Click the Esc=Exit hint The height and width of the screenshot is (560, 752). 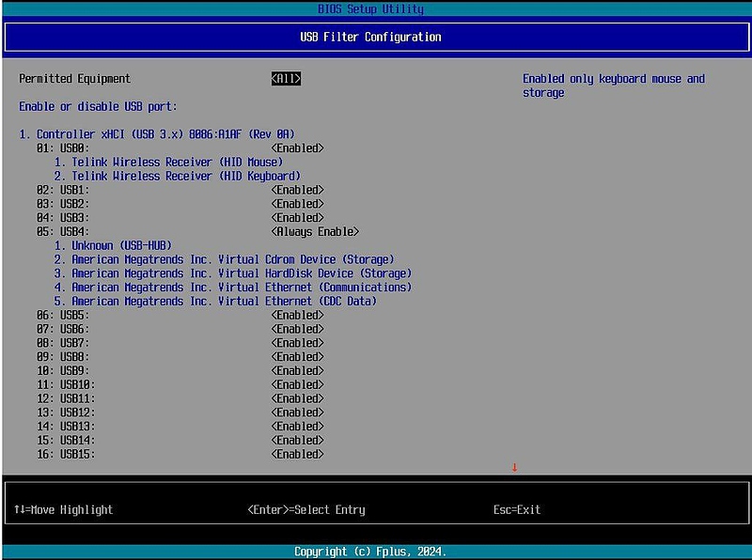[517, 510]
